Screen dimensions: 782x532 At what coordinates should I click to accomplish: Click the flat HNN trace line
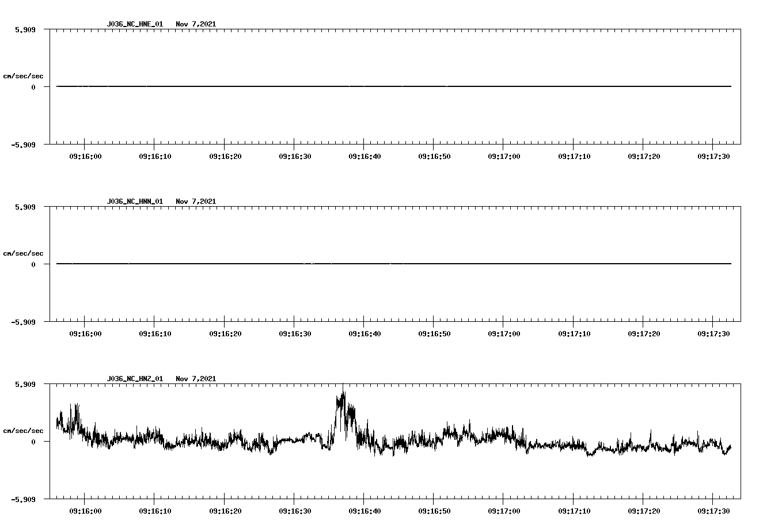[x=394, y=264]
